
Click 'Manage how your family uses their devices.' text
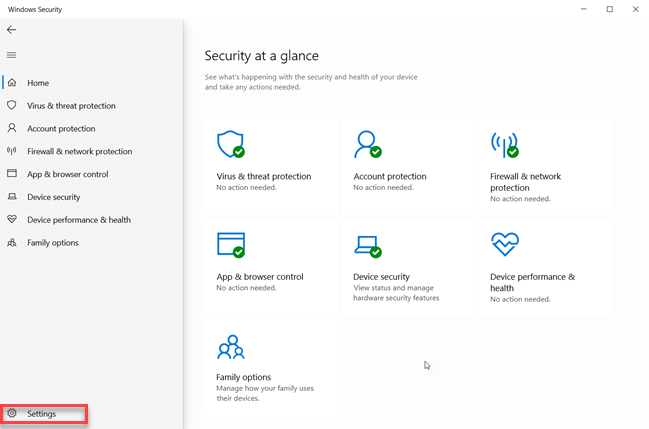tap(265, 393)
